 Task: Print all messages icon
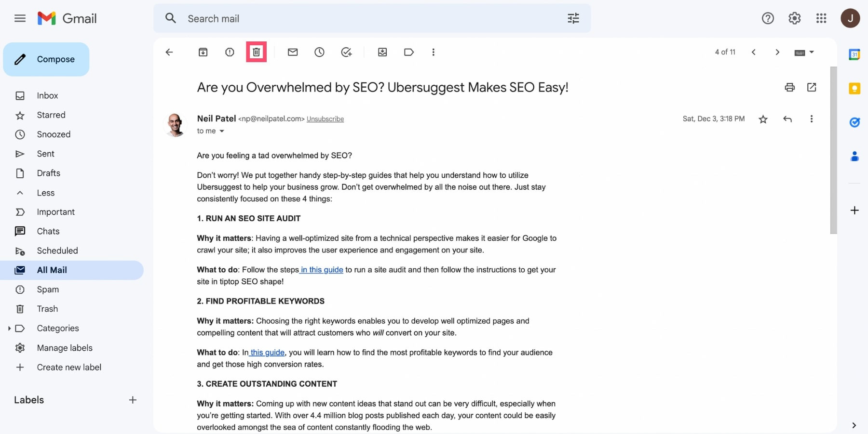pyautogui.click(x=789, y=87)
